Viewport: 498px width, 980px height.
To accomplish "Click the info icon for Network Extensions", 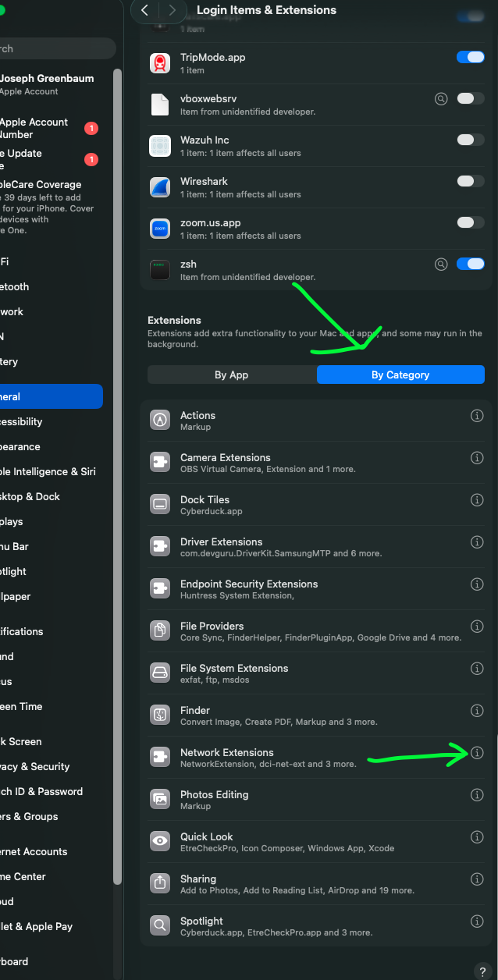I will point(477,753).
